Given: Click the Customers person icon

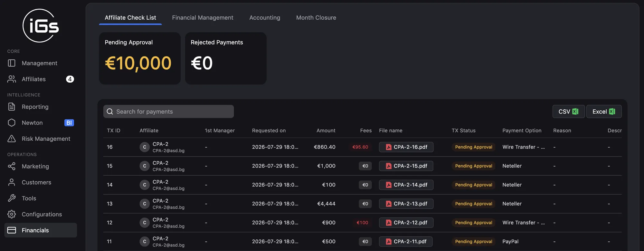Looking at the screenshot, I should pos(12,182).
